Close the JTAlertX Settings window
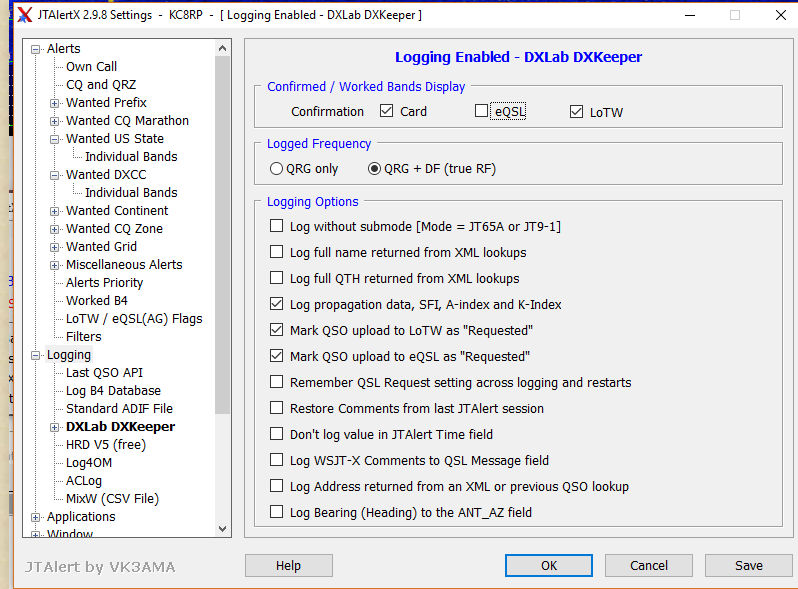798x589 pixels. click(780, 15)
